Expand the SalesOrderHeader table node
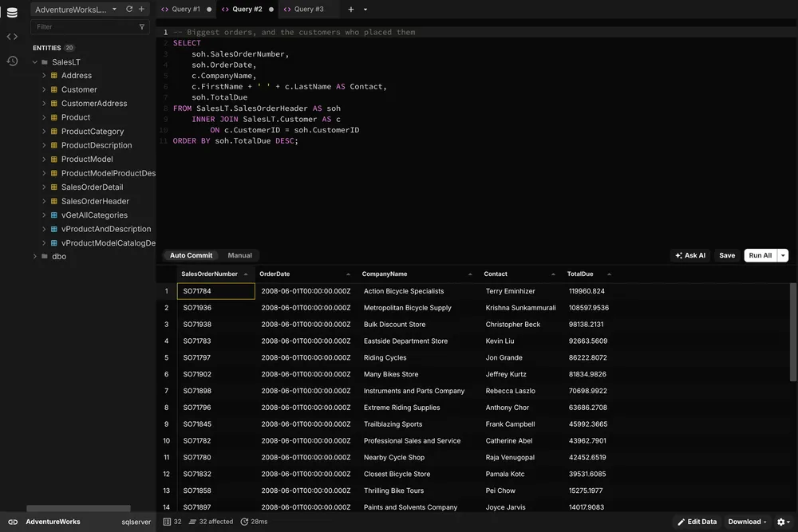This screenshot has width=798, height=532. (x=44, y=202)
